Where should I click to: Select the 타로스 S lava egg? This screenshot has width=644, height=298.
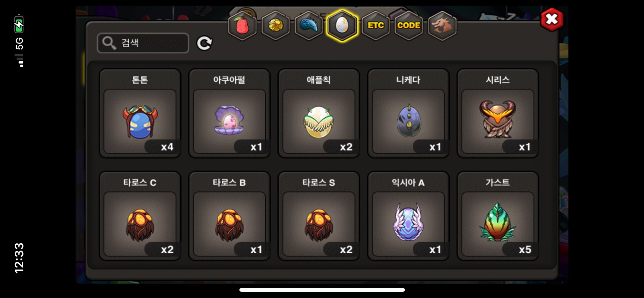(319, 216)
